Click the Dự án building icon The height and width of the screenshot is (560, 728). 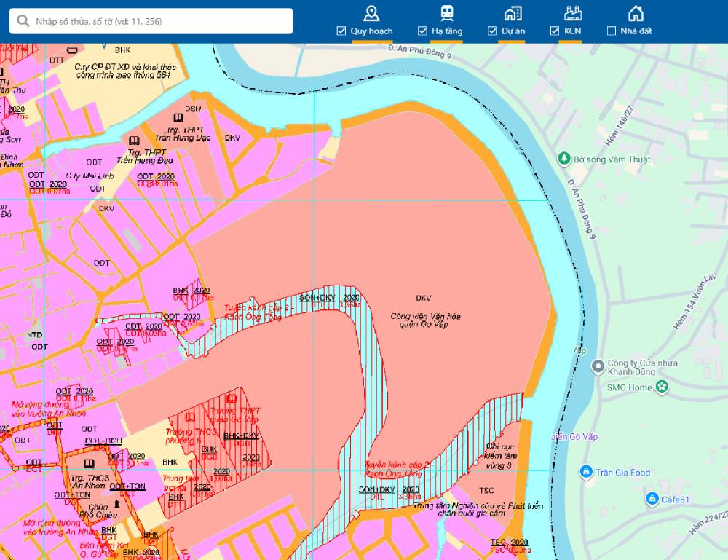(513, 13)
